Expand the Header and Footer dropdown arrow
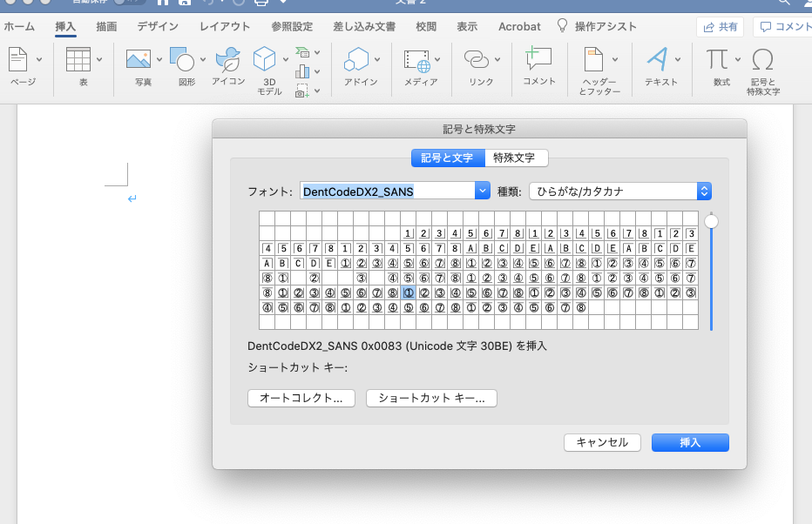 615,59
